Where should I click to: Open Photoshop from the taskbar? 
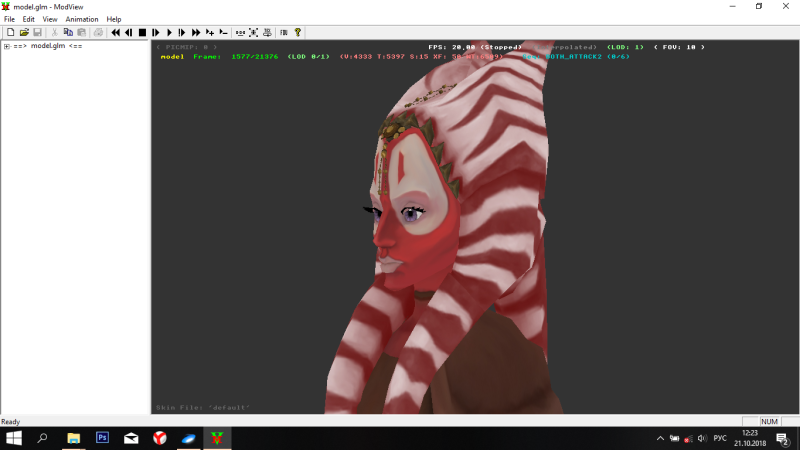(x=102, y=438)
